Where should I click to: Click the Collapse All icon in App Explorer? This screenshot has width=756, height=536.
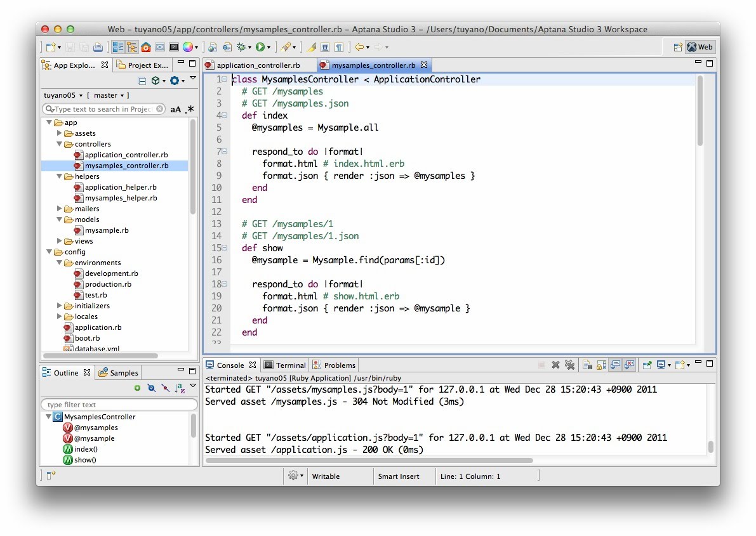pyautogui.click(x=142, y=81)
